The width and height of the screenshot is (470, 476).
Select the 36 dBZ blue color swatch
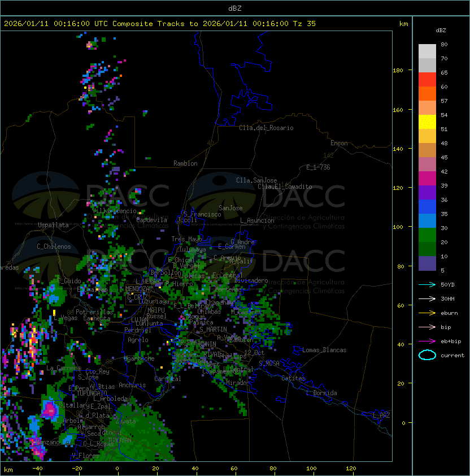tap(427, 206)
